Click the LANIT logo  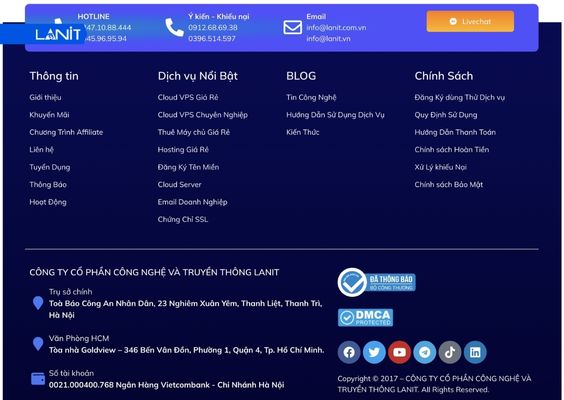(58, 34)
